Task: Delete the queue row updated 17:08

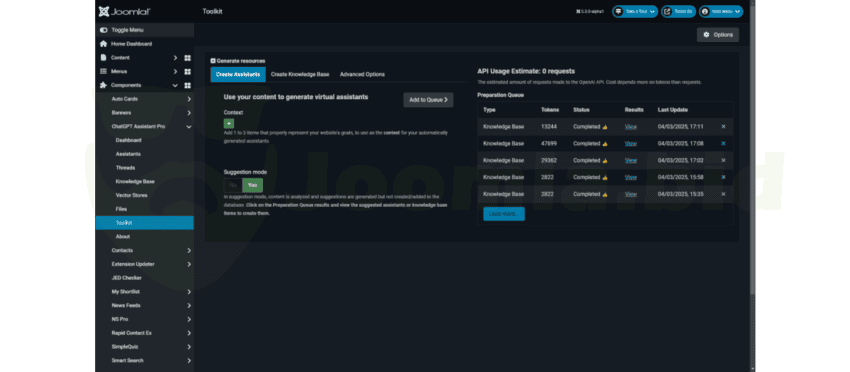Action: [x=723, y=144]
